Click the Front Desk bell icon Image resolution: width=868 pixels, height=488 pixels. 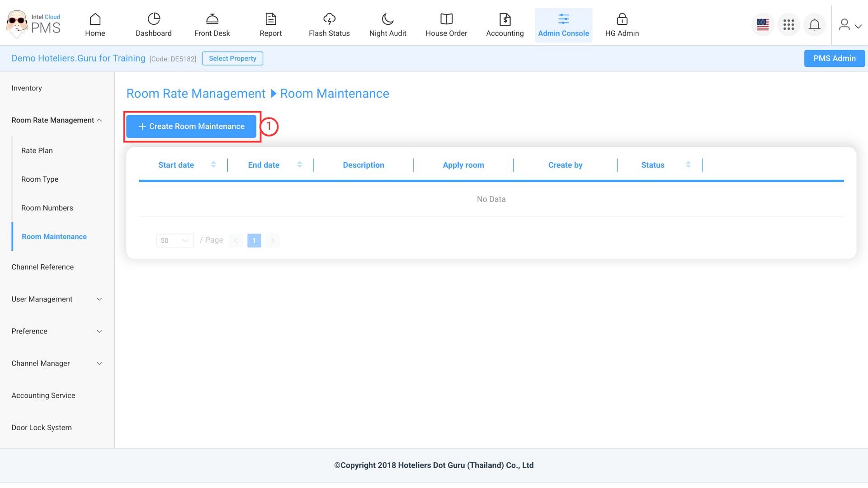pyautogui.click(x=212, y=19)
